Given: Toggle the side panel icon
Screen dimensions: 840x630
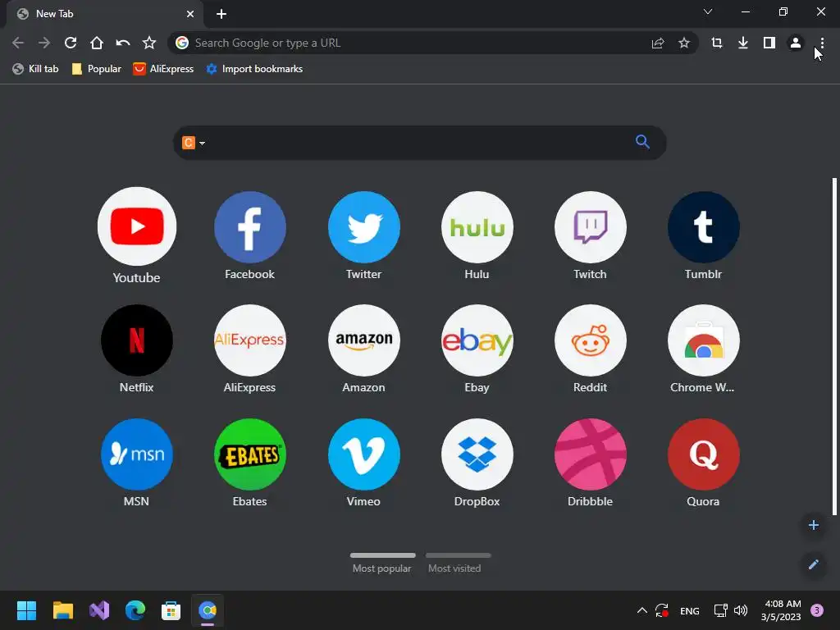Looking at the screenshot, I should (x=769, y=43).
